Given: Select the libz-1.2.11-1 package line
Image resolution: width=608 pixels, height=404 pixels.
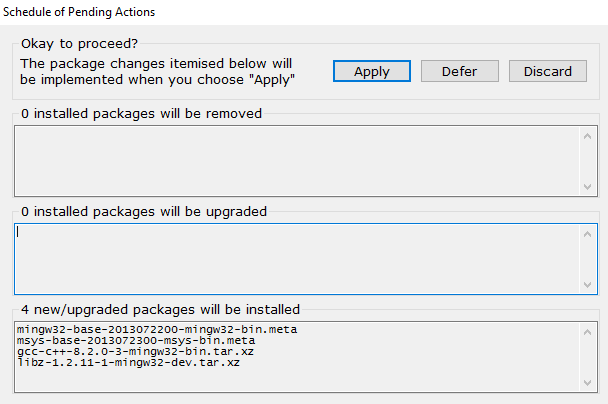Looking at the screenshot, I should [130, 362].
